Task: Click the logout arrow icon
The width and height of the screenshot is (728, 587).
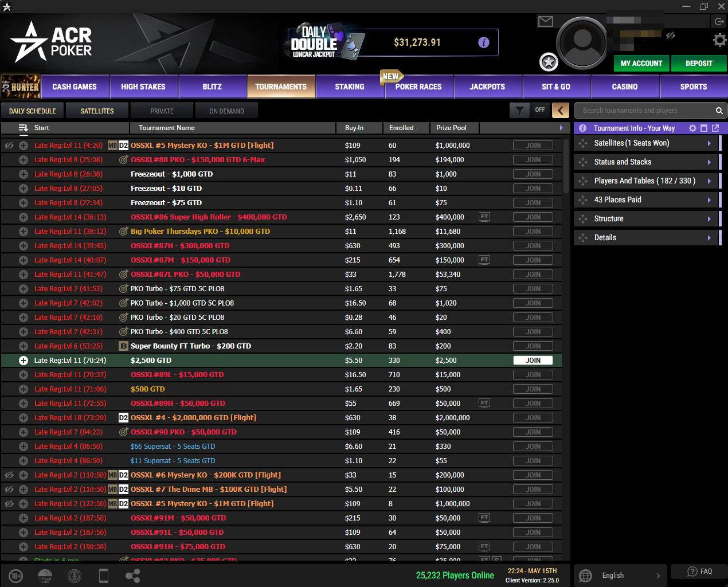Action: [x=719, y=21]
